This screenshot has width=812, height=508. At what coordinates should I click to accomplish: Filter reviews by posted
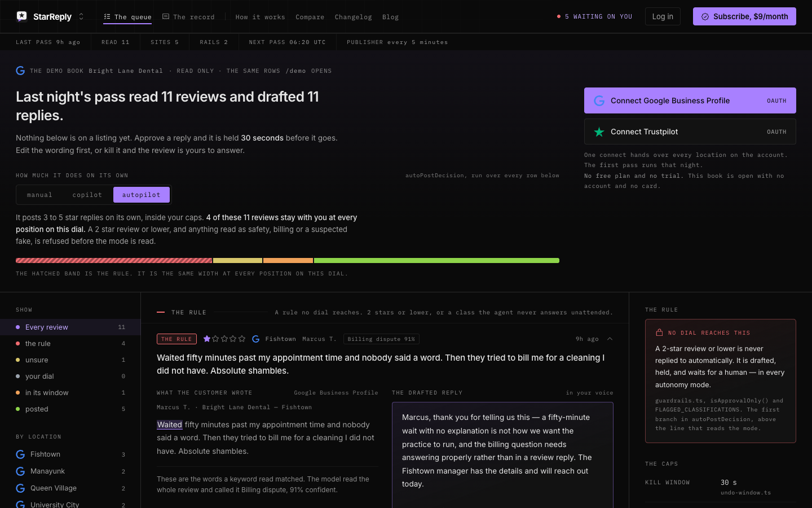70,409
